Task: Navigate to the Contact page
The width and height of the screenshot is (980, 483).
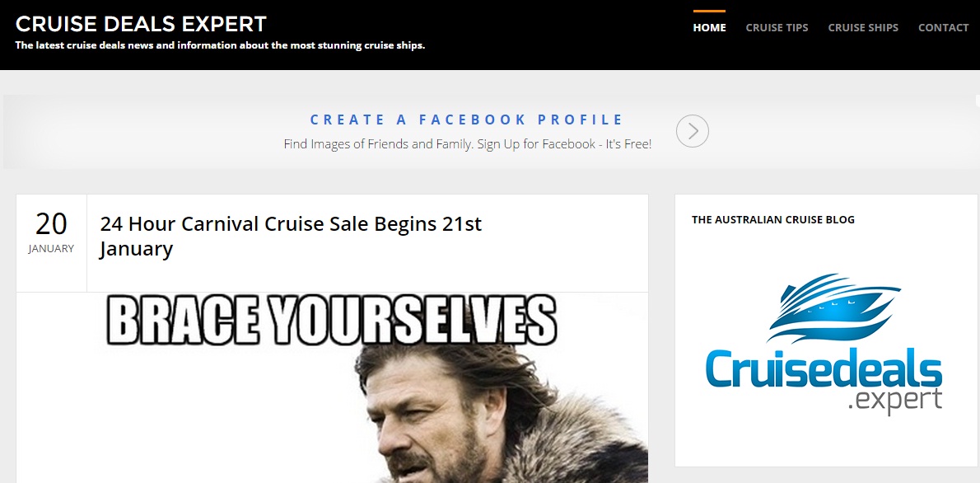Action: pos(943,27)
